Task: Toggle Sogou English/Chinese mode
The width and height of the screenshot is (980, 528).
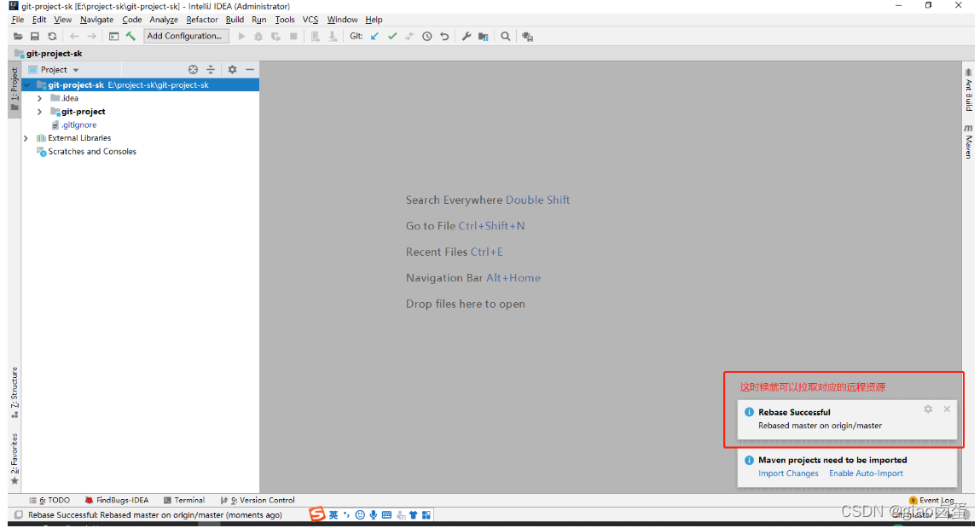Action: (x=333, y=515)
